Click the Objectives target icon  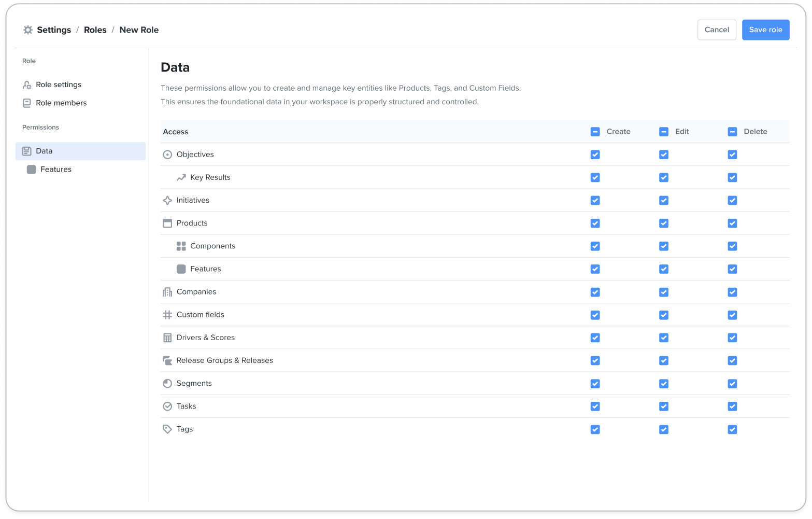(167, 155)
